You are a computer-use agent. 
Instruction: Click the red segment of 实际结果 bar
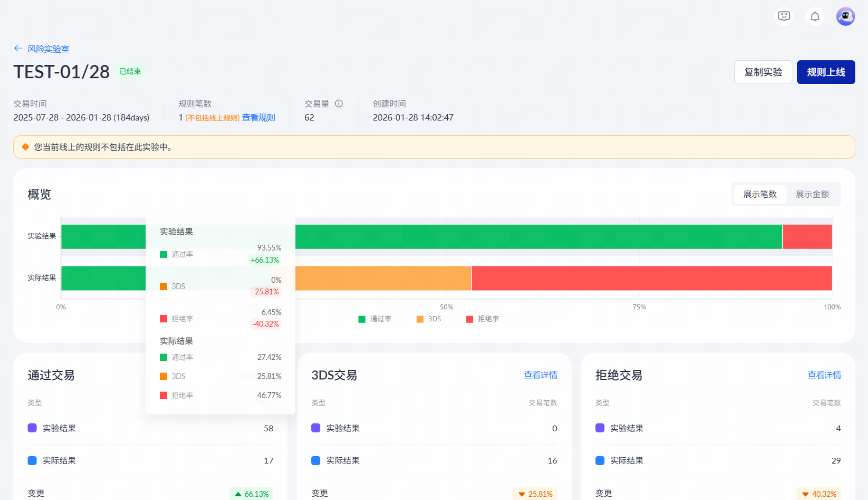click(x=652, y=278)
